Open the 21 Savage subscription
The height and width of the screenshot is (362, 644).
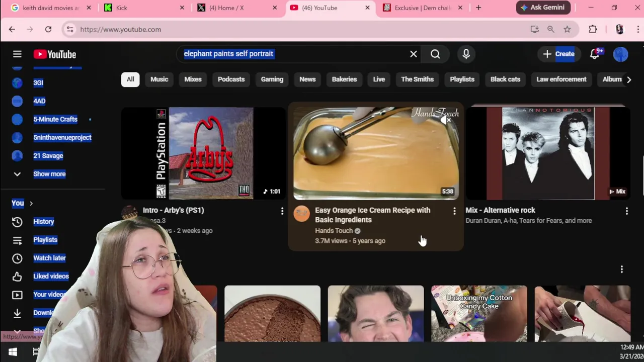click(48, 156)
